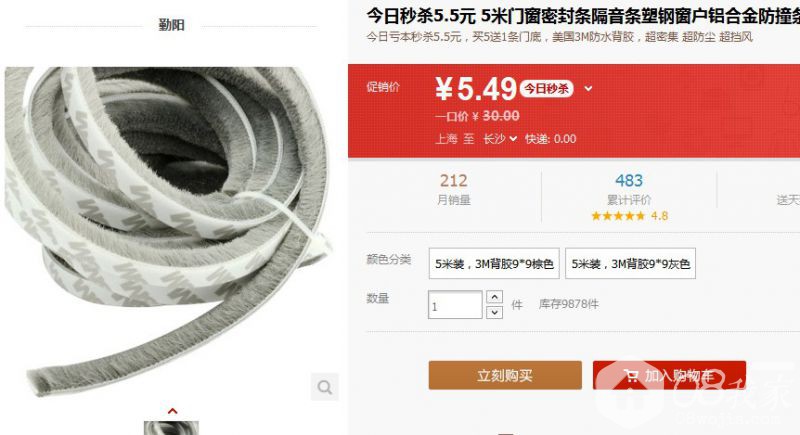800x435 pixels.
Task: Click the five-star 4.8 rating
Action: [629, 216]
